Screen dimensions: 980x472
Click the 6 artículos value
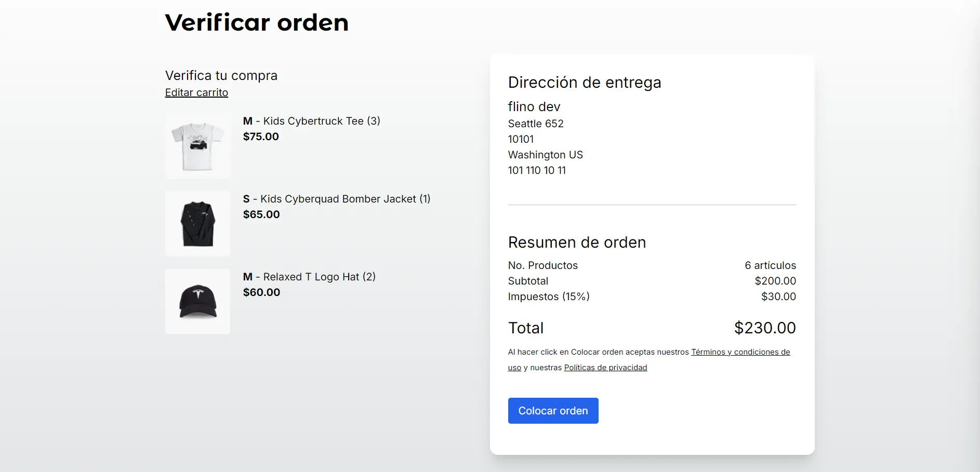coord(770,265)
